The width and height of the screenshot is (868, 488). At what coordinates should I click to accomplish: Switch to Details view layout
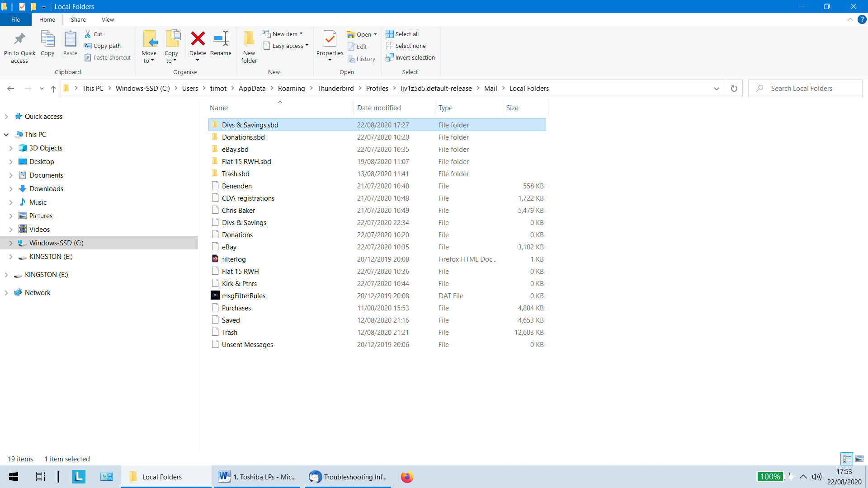[847, 459]
